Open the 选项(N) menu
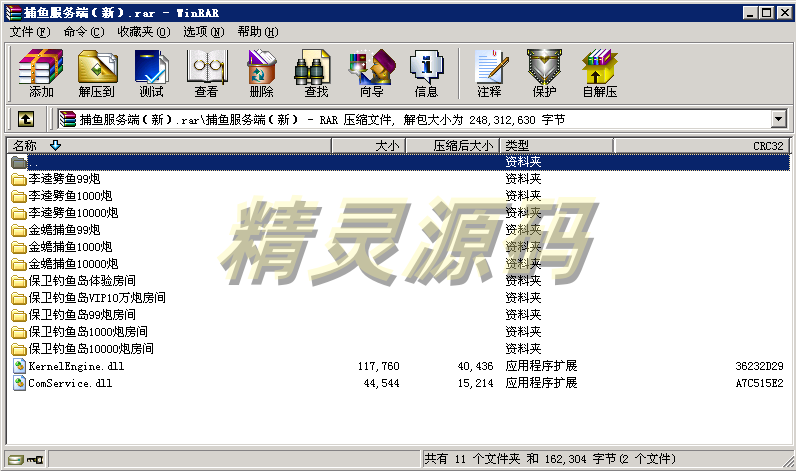796x471 pixels. [204, 32]
